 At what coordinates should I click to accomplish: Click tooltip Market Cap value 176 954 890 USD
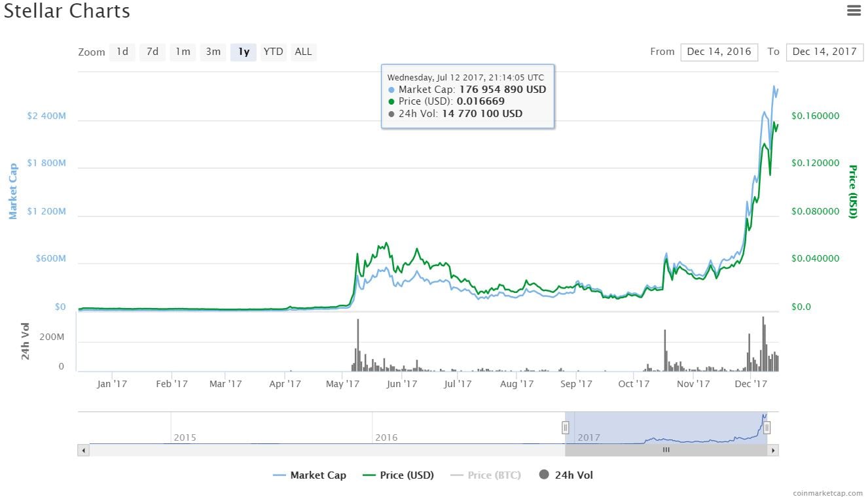coord(502,90)
